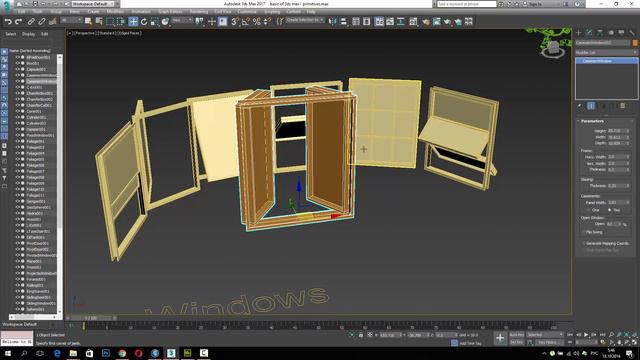
Task: Open the Workspace Default dropdown
Action: [x=94, y=4]
